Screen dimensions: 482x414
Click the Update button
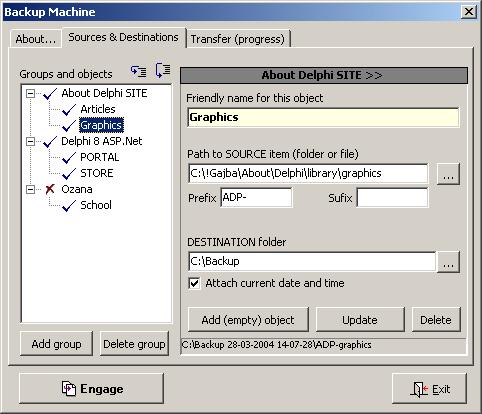(360, 320)
